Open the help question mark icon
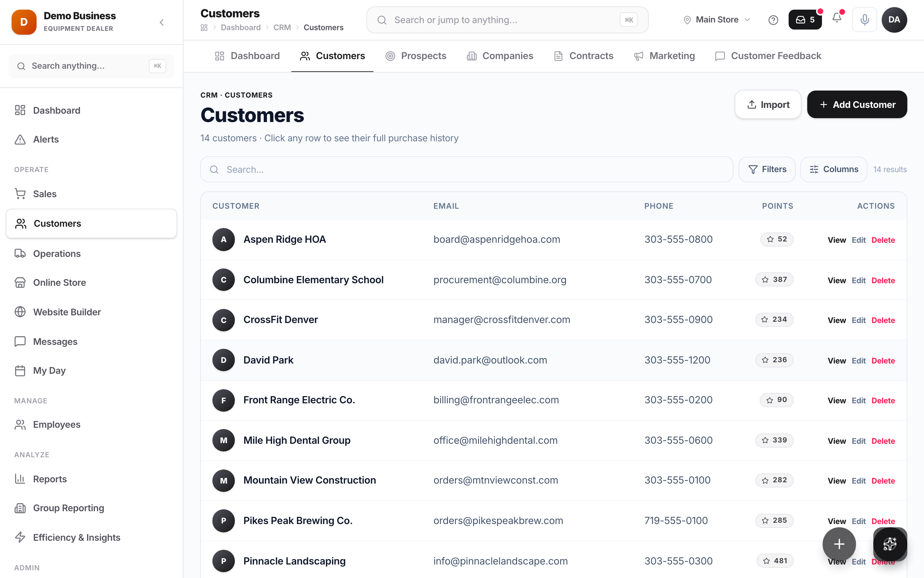This screenshot has height=578, width=924. pyautogui.click(x=773, y=20)
